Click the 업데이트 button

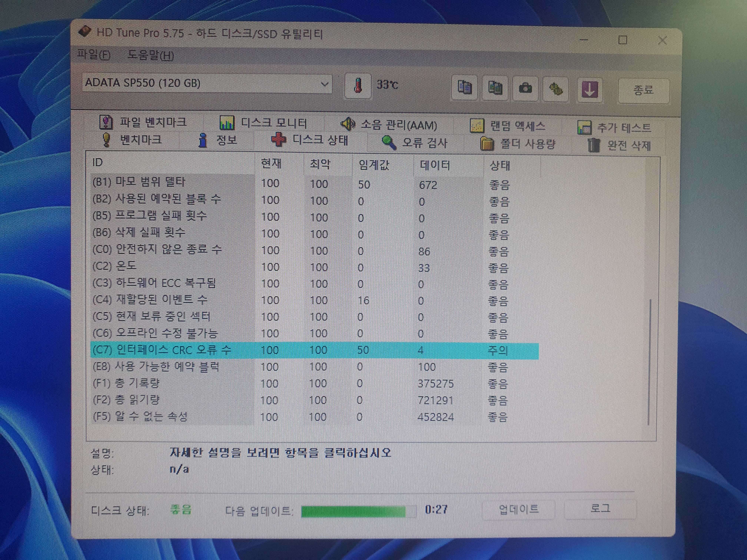tap(519, 509)
